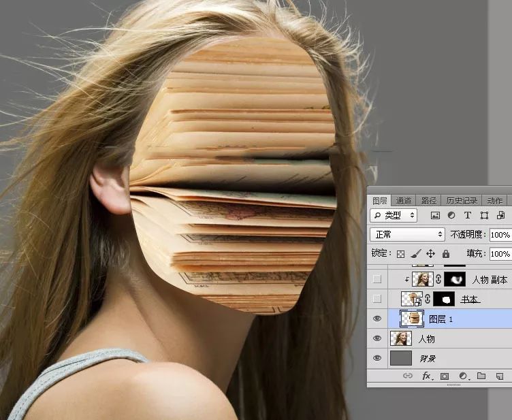The image size is (512, 420).
Task: Switch to the 通道 tab
Action: click(404, 201)
